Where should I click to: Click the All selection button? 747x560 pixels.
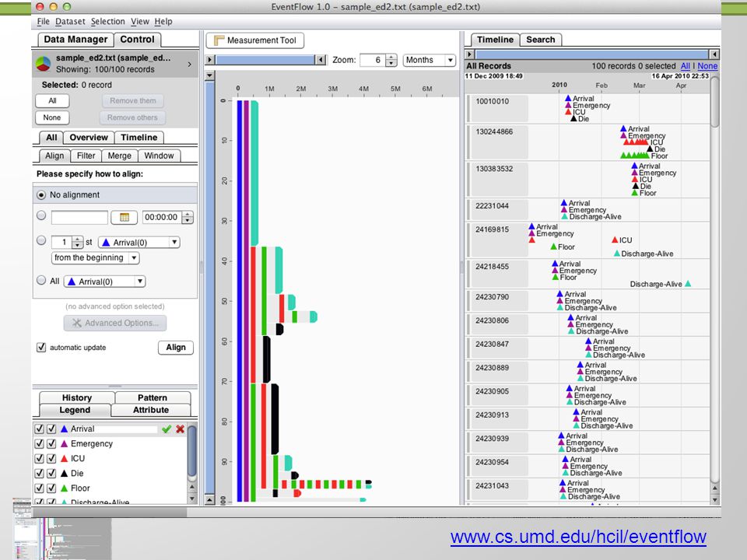[x=52, y=101]
